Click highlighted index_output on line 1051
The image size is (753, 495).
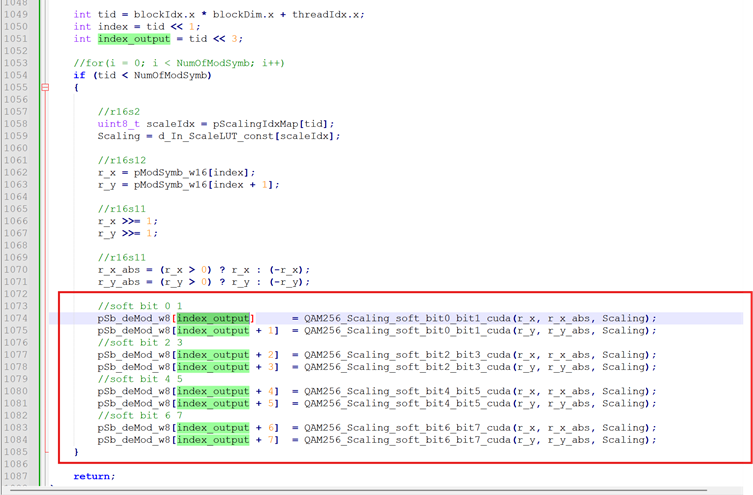(134, 39)
